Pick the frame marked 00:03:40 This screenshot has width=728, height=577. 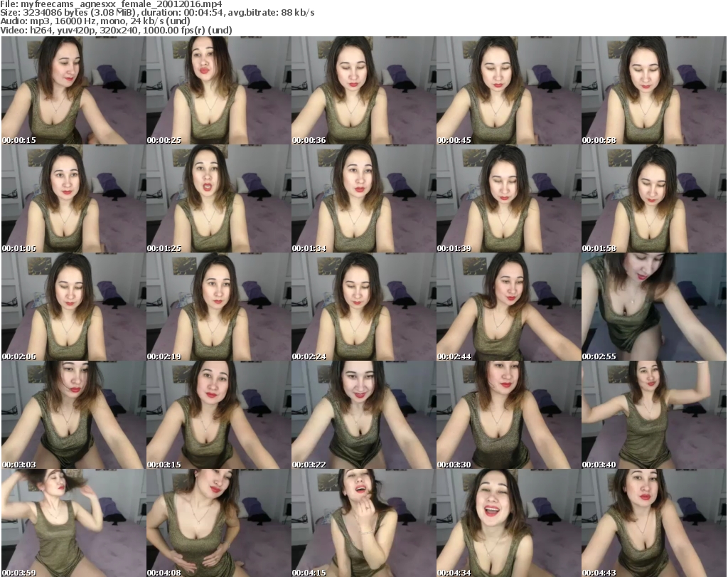click(x=654, y=415)
